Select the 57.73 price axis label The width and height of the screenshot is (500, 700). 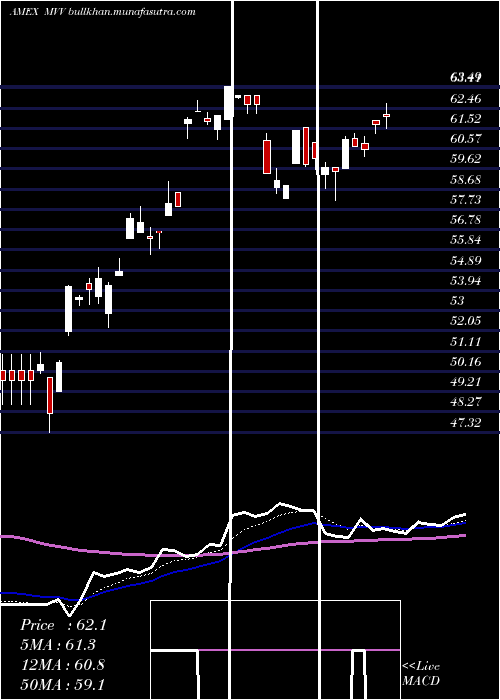466,200
